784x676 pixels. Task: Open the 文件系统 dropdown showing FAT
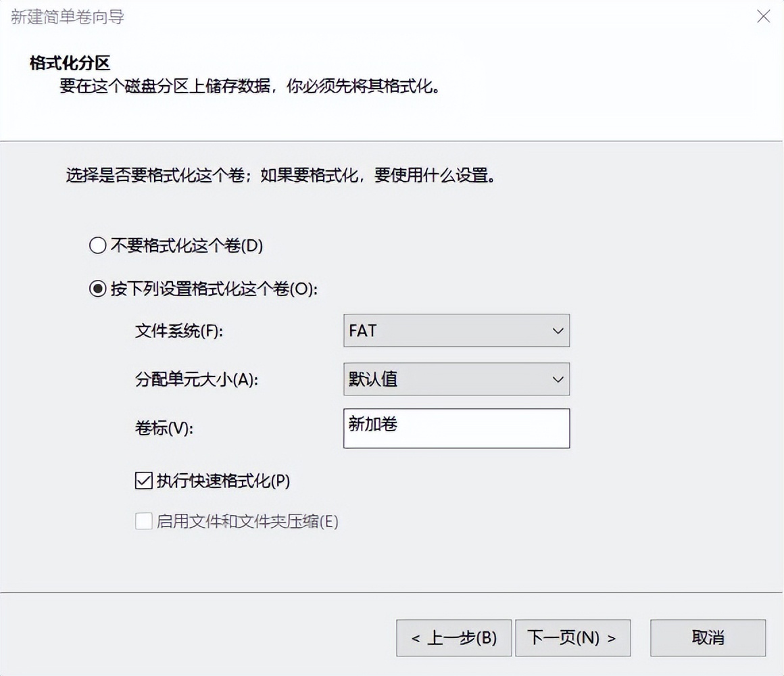pos(457,331)
